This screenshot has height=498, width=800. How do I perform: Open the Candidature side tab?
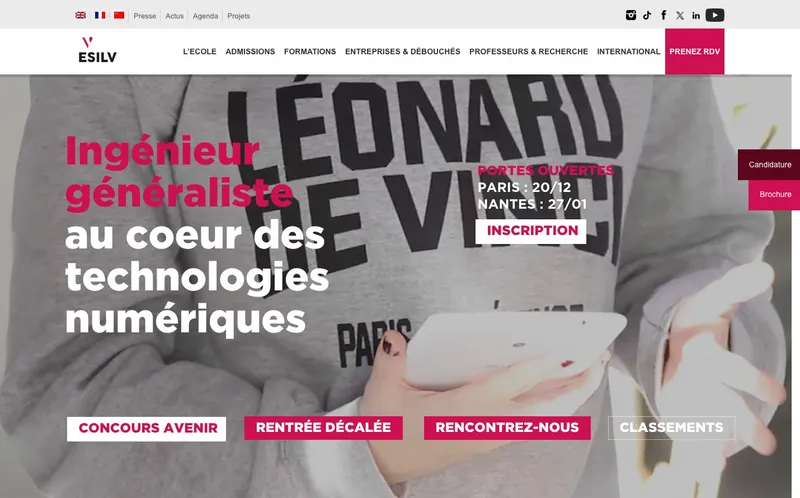[x=769, y=165]
